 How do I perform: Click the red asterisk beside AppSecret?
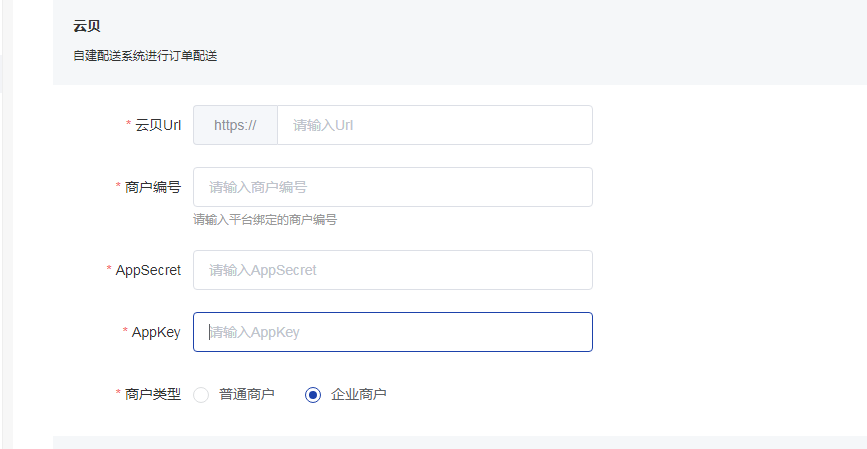tap(109, 269)
